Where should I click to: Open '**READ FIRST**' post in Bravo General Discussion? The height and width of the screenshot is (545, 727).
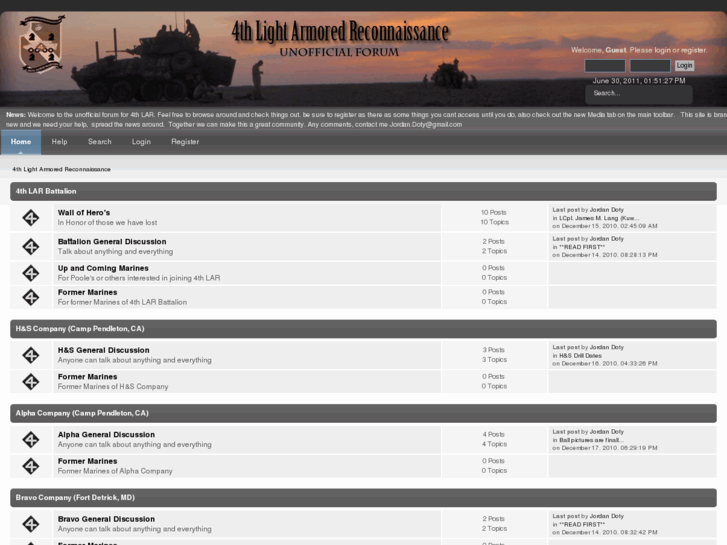pos(582,524)
